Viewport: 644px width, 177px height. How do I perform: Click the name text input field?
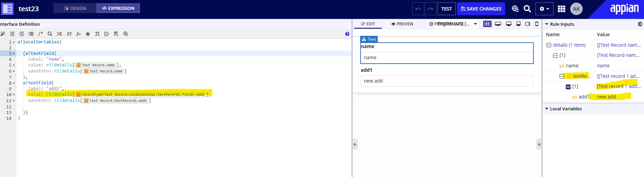[x=447, y=58]
